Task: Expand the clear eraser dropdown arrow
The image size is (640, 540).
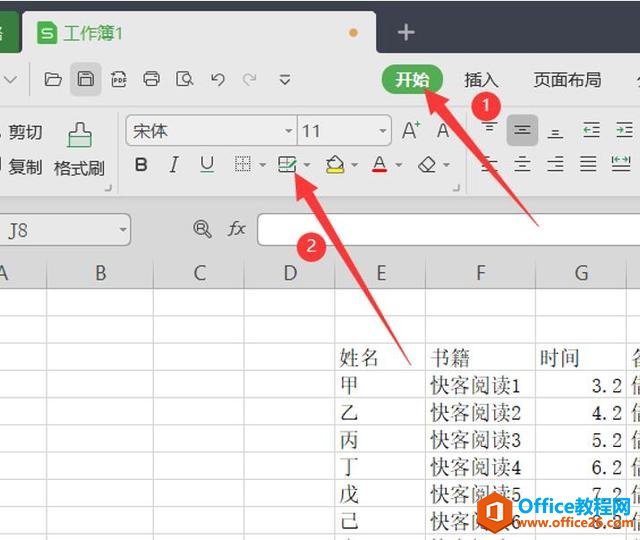Action: 447,165
